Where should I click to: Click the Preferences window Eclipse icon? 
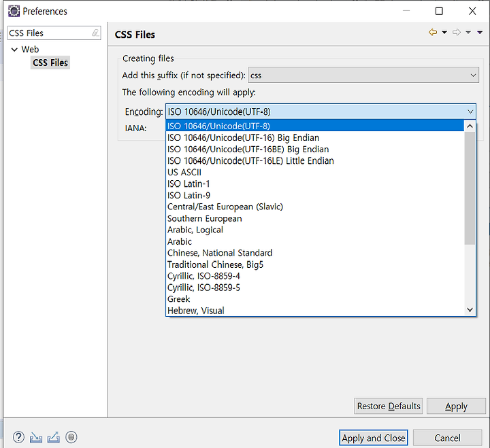(x=14, y=12)
